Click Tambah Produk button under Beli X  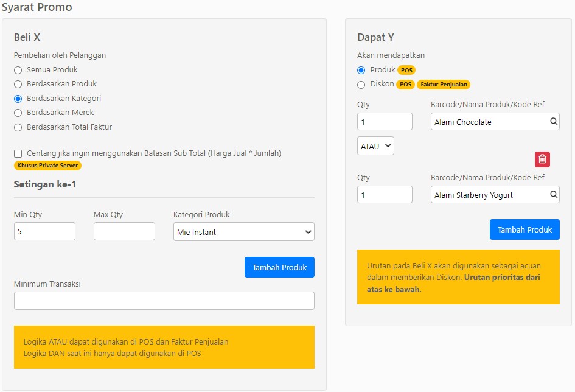[x=279, y=267]
